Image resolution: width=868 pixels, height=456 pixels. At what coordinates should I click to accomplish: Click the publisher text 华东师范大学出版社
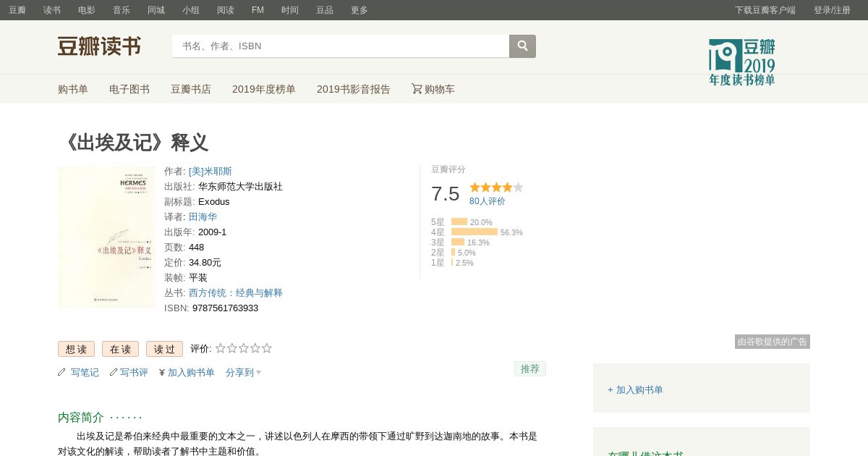point(240,187)
